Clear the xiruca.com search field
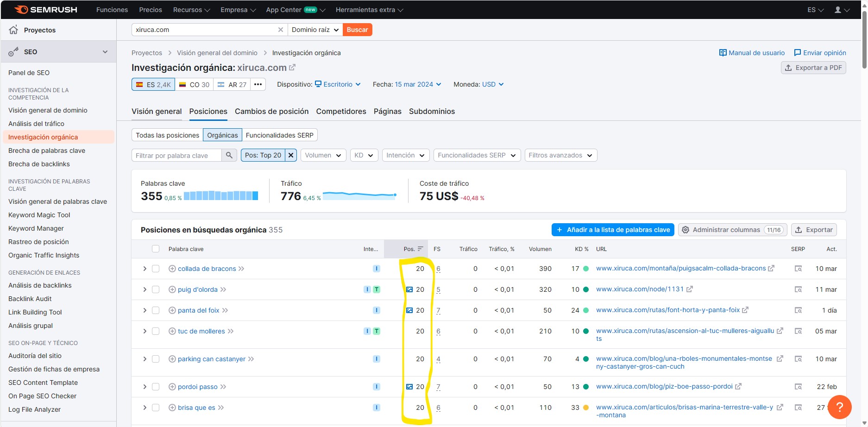868x427 pixels. point(280,30)
